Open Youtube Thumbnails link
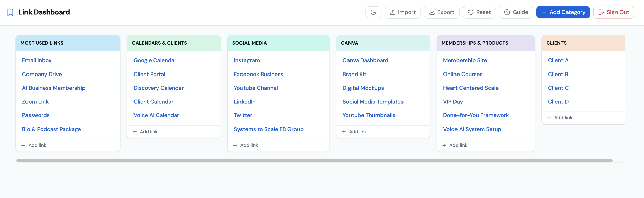Viewport: 644px width, 198px height. (x=369, y=115)
